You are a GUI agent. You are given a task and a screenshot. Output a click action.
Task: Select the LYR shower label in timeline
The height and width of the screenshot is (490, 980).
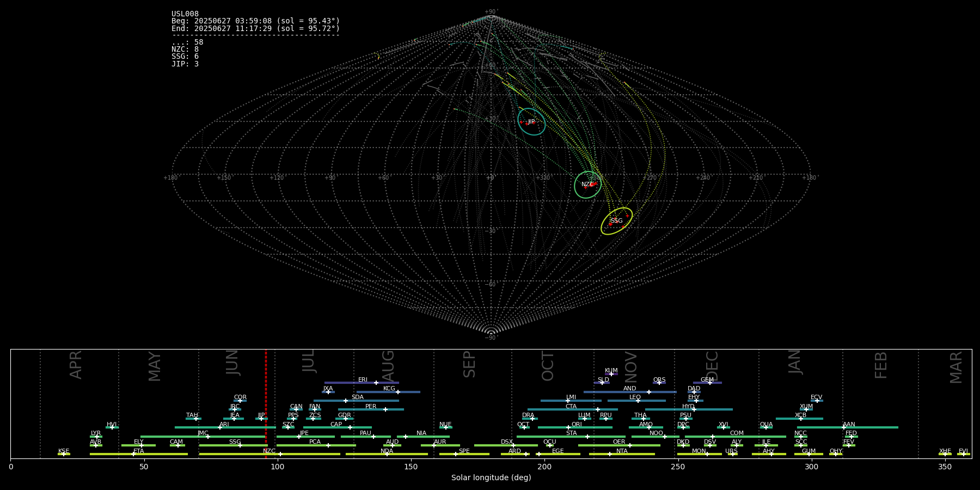[96, 433]
